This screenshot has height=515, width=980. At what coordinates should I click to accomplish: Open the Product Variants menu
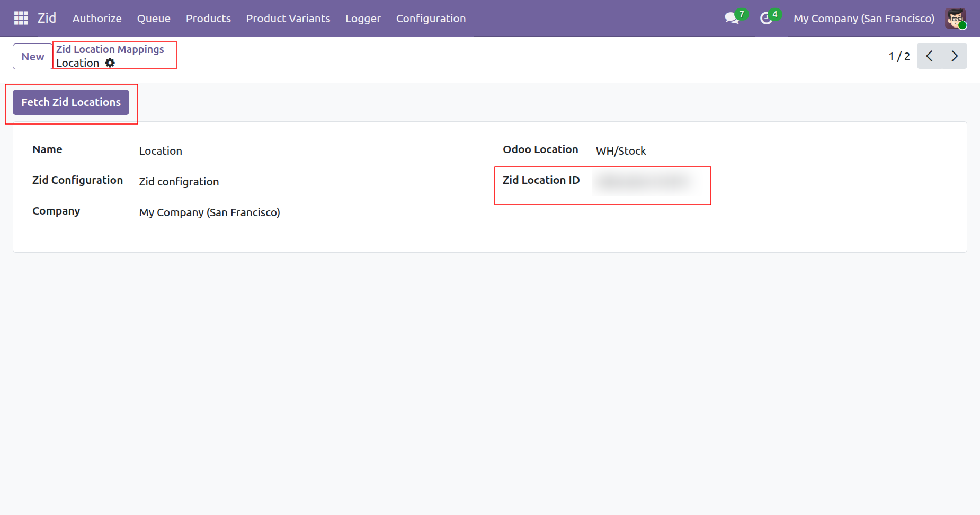click(x=288, y=19)
